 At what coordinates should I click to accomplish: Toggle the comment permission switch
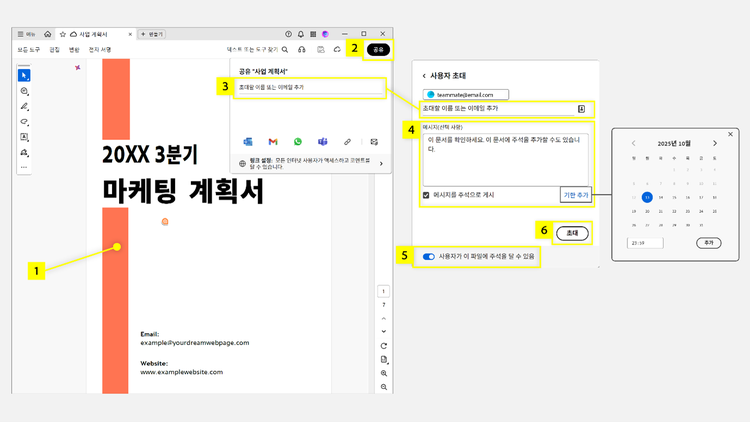pyautogui.click(x=429, y=257)
